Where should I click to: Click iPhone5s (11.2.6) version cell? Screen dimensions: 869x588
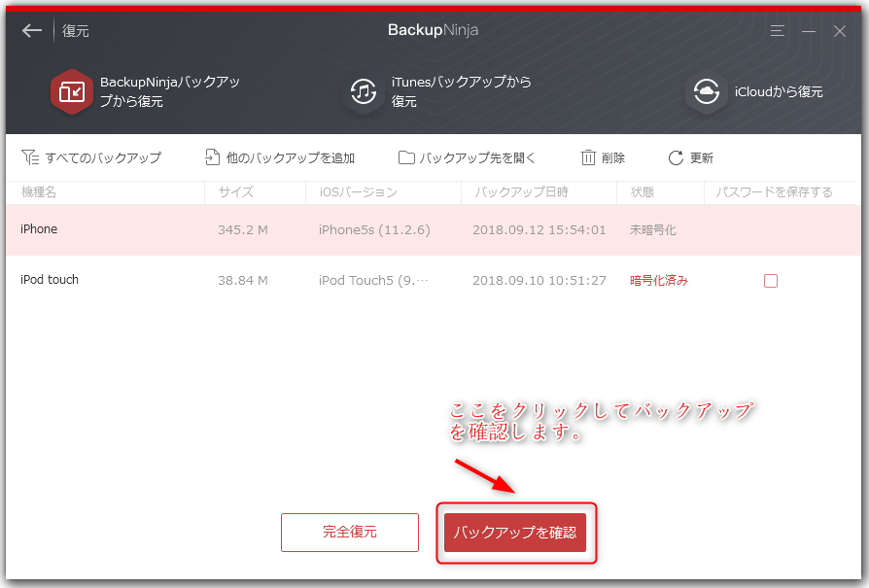point(374,229)
